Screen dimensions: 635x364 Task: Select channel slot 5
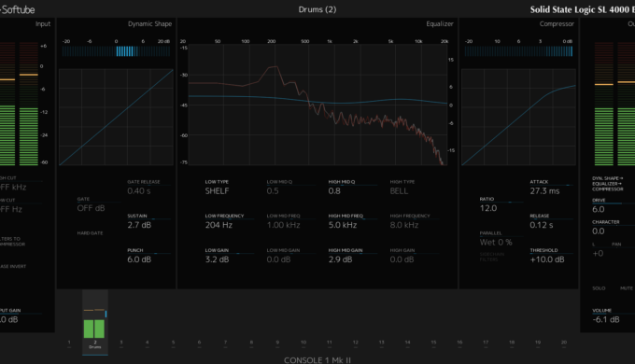tap(173, 343)
